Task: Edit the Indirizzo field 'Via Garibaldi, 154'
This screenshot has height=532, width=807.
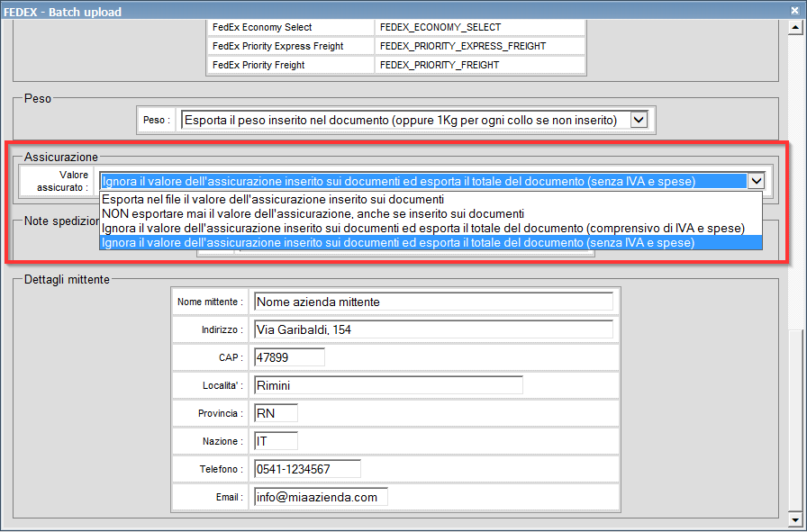Action: point(433,329)
